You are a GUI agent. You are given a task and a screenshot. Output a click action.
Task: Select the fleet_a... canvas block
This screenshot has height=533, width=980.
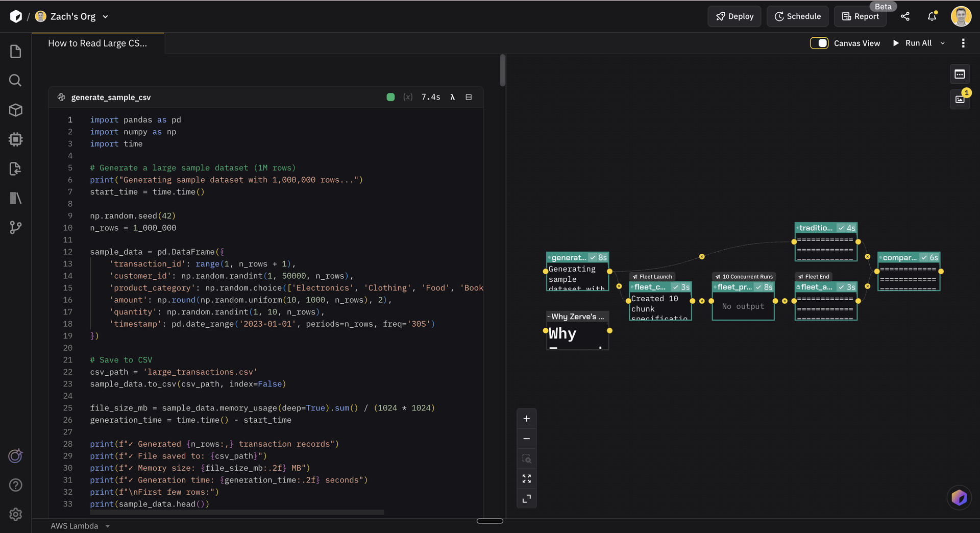point(826,301)
